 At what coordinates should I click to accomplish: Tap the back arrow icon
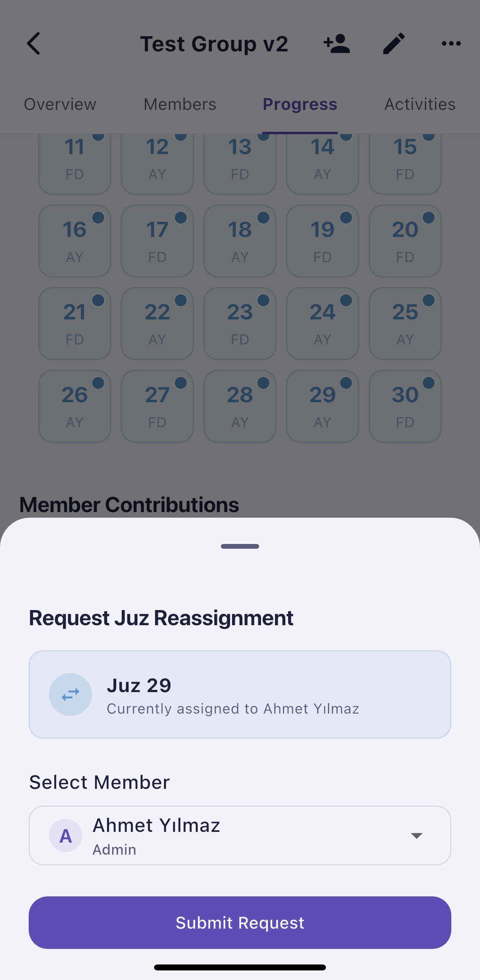tap(34, 43)
